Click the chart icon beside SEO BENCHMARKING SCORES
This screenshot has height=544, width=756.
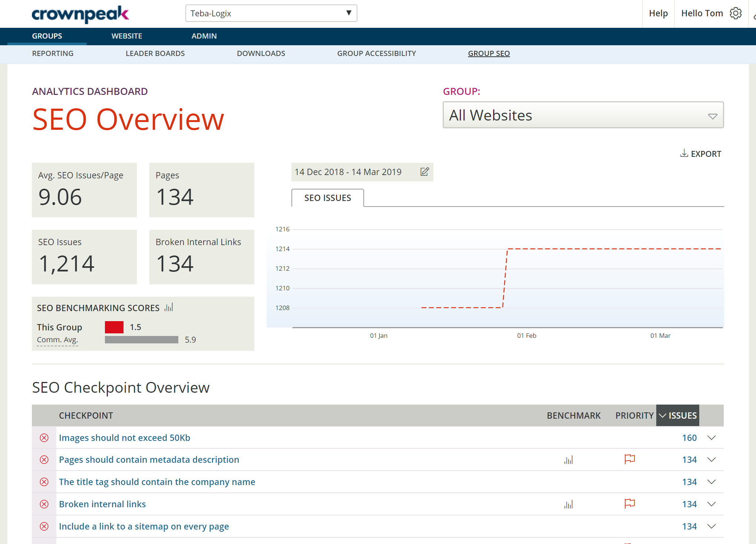pos(169,307)
